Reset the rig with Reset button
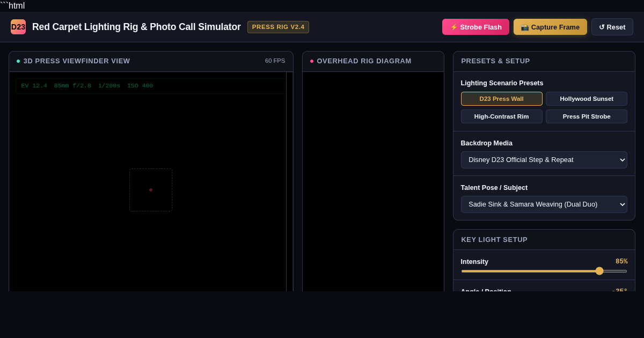 pos(612,27)
